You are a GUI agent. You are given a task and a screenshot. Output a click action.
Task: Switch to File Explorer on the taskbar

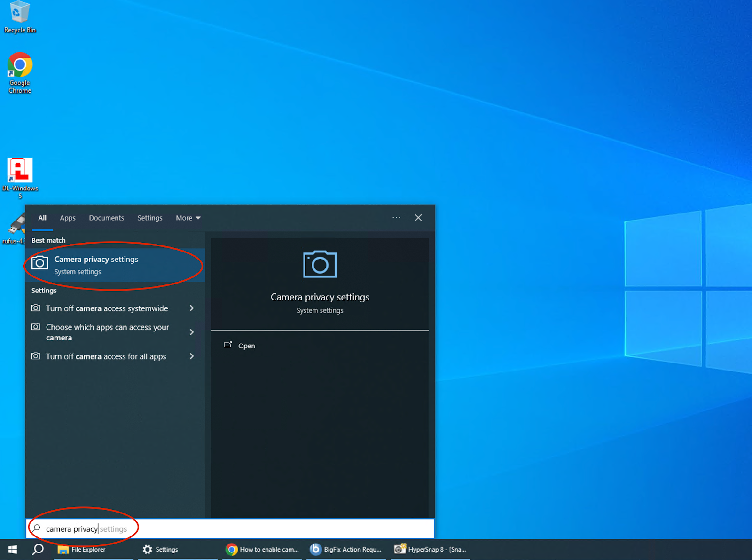click(x=94, y=549)
